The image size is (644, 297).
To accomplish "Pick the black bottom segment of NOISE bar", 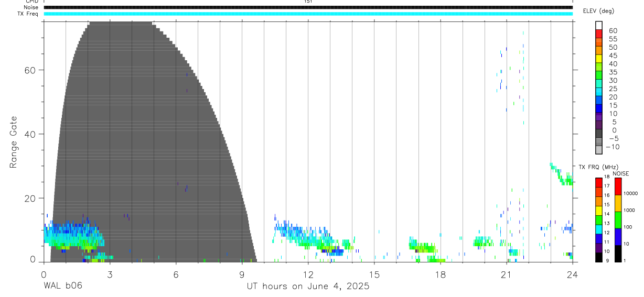I will pyautogui.click(x=618, y=254).
